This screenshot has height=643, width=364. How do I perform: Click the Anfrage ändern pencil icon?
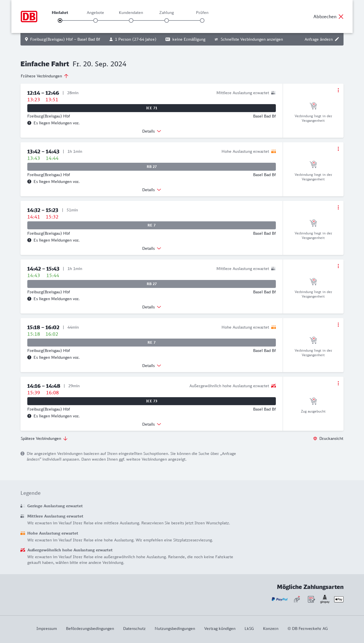point(337,39)
